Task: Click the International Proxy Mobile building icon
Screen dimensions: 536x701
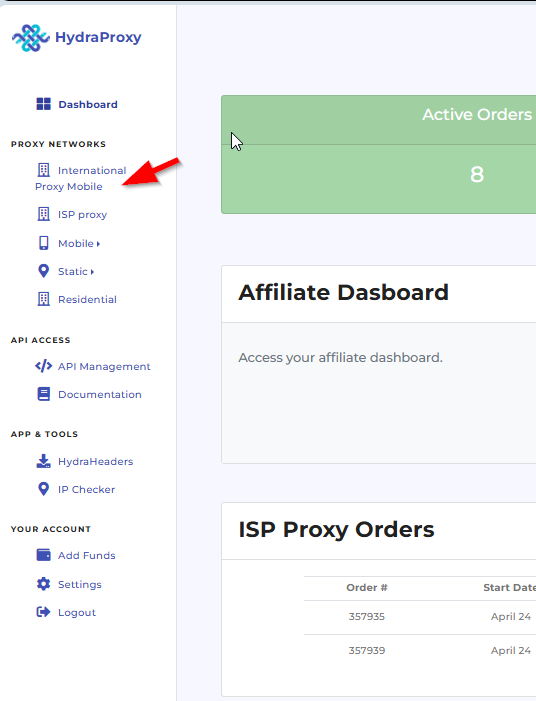Action: click(43, 170)
